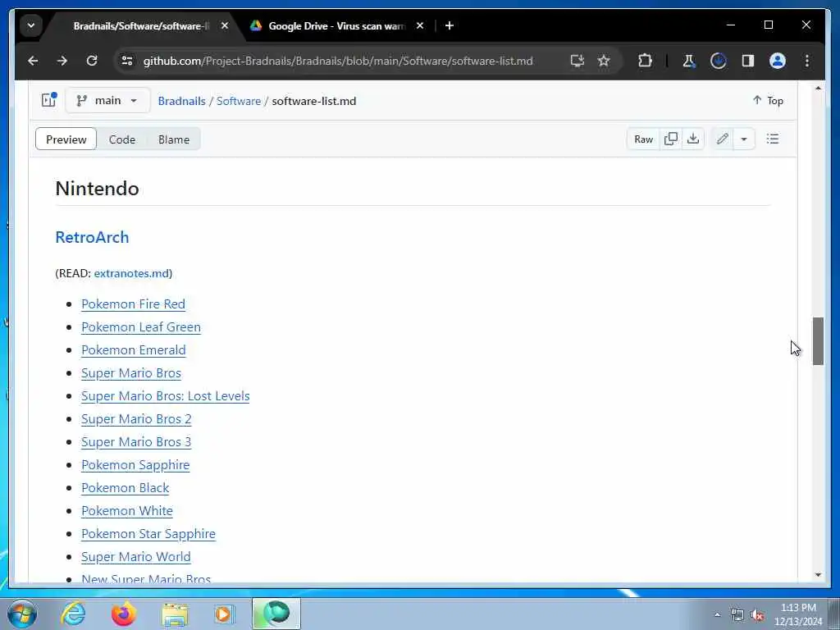
Task: Open Pokemon Emerald link
Action: tap(134, 349)
